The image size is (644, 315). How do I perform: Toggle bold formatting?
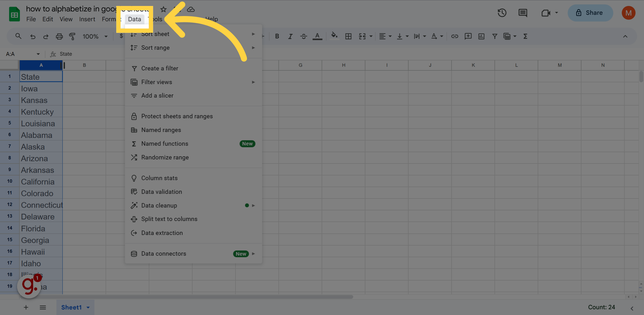click(x=277, y=36)
